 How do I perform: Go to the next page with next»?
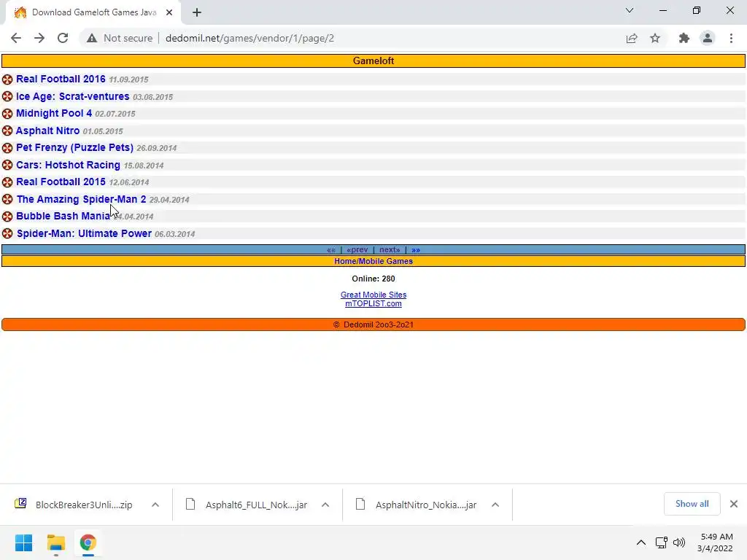coord(390,249)
